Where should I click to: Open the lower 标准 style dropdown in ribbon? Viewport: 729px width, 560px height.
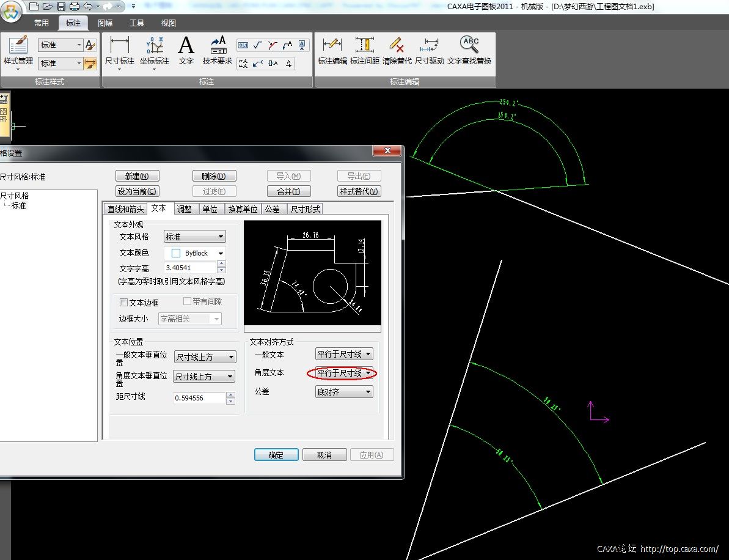pyautogui.click(x=60, y=63)
